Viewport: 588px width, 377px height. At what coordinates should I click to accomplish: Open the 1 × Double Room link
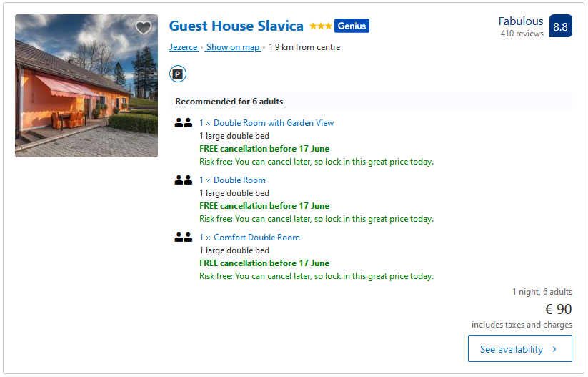[232, 180]
